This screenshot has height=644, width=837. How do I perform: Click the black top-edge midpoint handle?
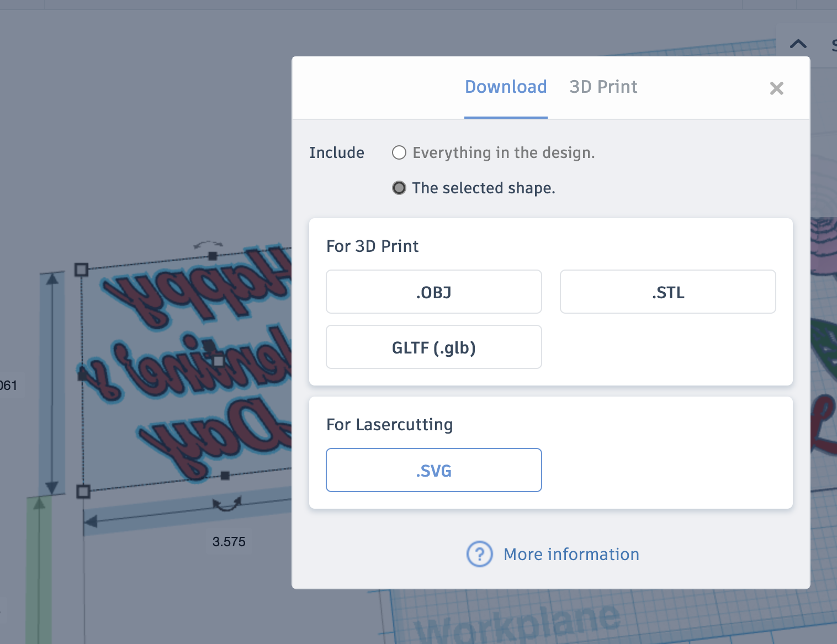[213, 256]
